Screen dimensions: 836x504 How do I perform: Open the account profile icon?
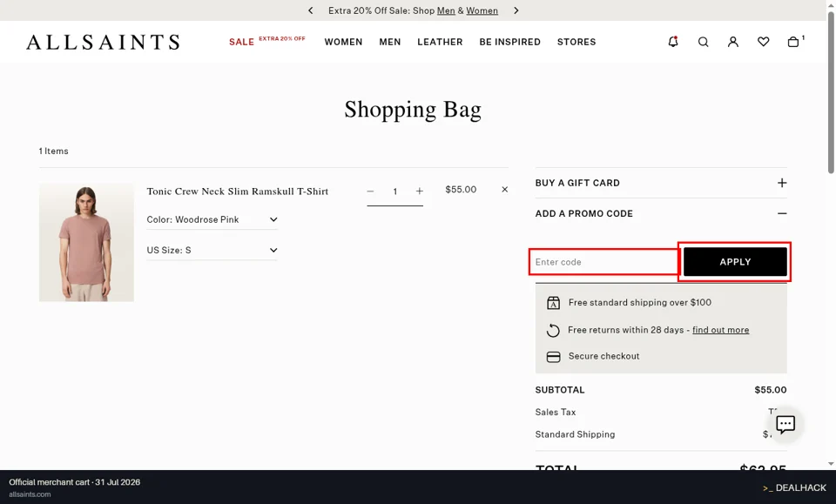(x=733, y=42)
